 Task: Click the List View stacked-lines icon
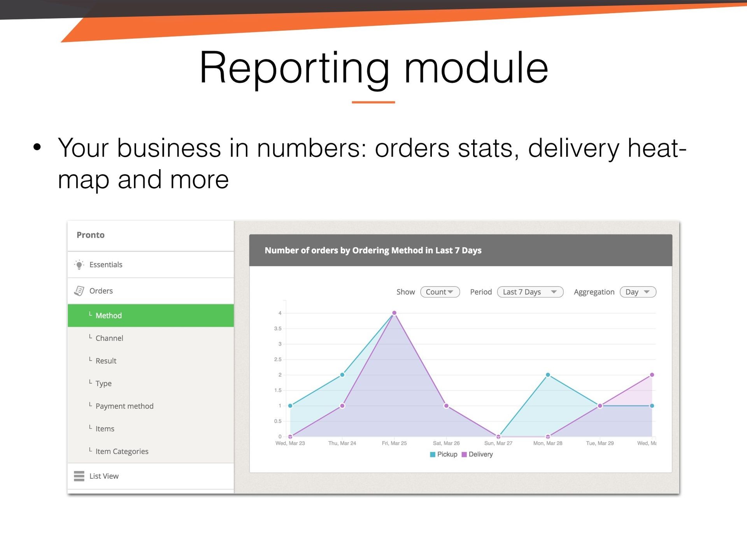pyautogui.click(x=79, y=476)
